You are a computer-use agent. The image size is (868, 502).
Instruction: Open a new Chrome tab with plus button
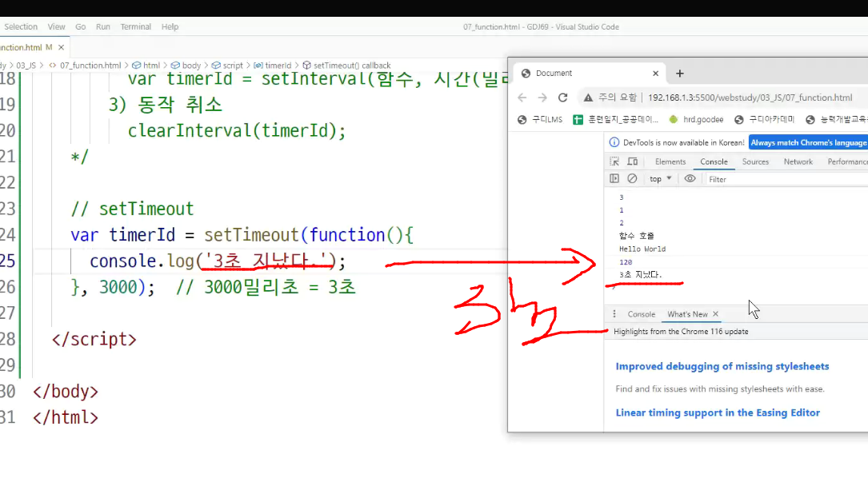pyautogui.click(x=680, y=73)
